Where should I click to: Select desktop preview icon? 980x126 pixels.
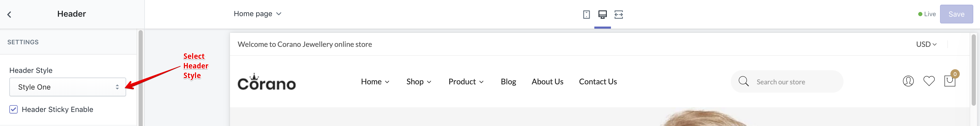pyautogui.click(x=602, y=15)
